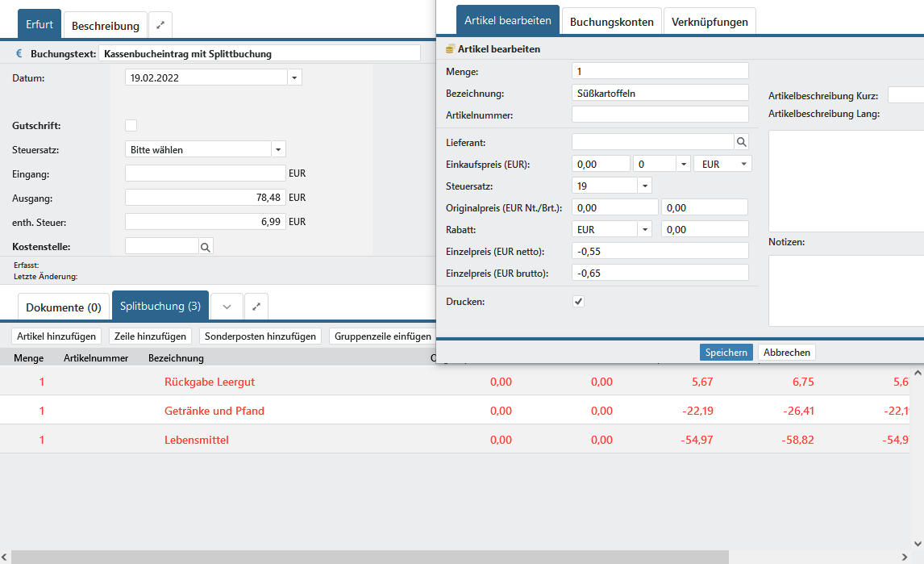924x564 pixels.
Task: Open the Datum dropdown arrow
Action: pyautogui.click(x=294, y=77)
